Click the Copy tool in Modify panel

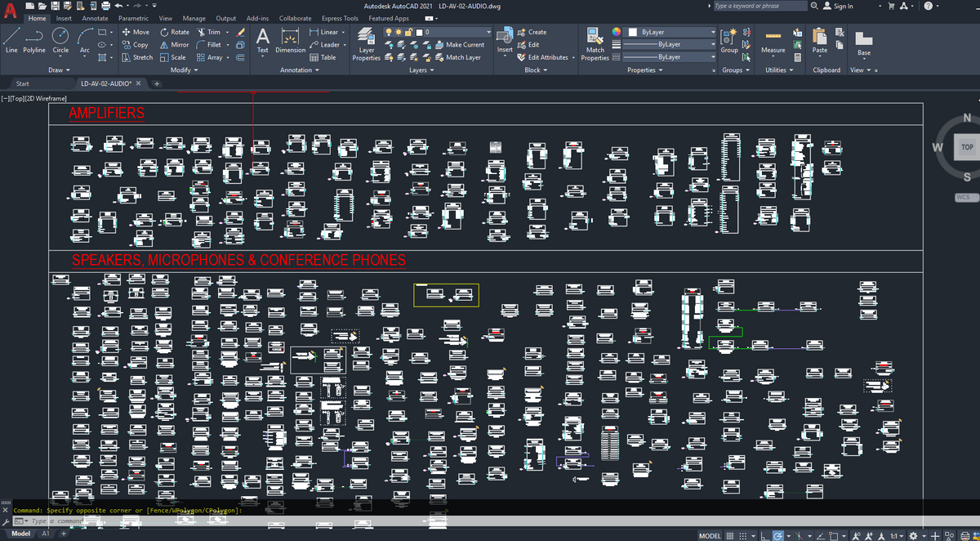click(x=136, y=45)
